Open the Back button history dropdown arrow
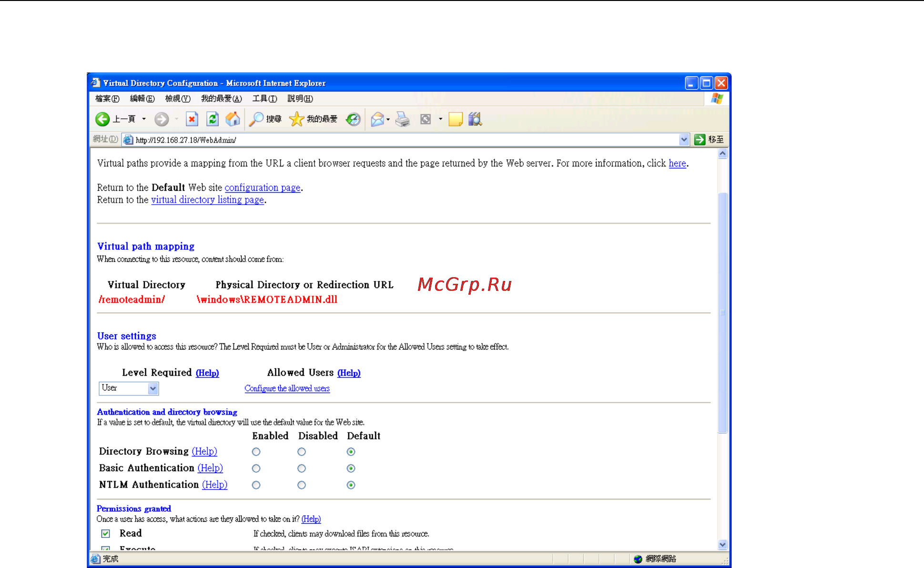Viewport: 924px width, 568px height. tap(144, 119)
